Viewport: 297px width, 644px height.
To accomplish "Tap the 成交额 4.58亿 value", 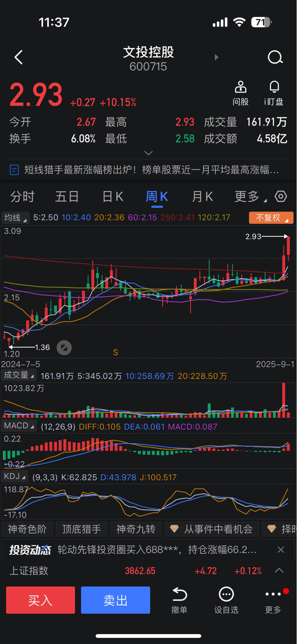I will [x=272, y=138].
